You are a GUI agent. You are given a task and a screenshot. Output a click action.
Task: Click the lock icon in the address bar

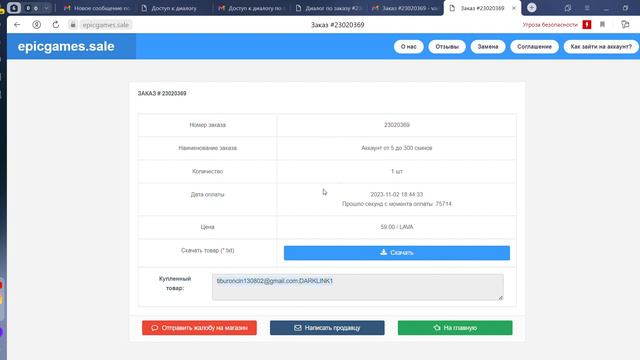pyautogui.click(x=73, y=25)
